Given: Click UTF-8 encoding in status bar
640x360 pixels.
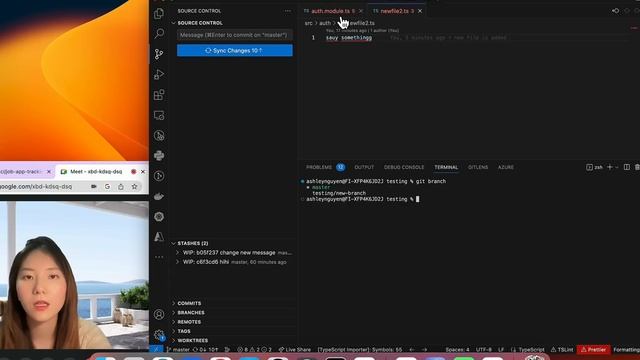Looking at the screenshot, I should coord(484,349).
